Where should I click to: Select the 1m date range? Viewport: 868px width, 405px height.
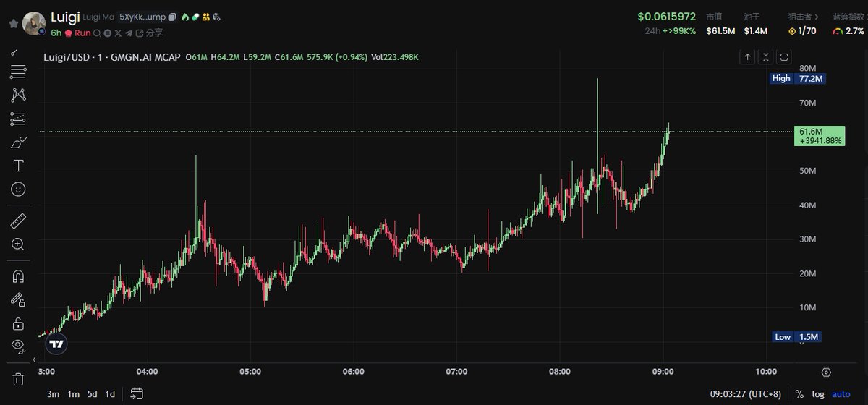[x=73, y=394]
